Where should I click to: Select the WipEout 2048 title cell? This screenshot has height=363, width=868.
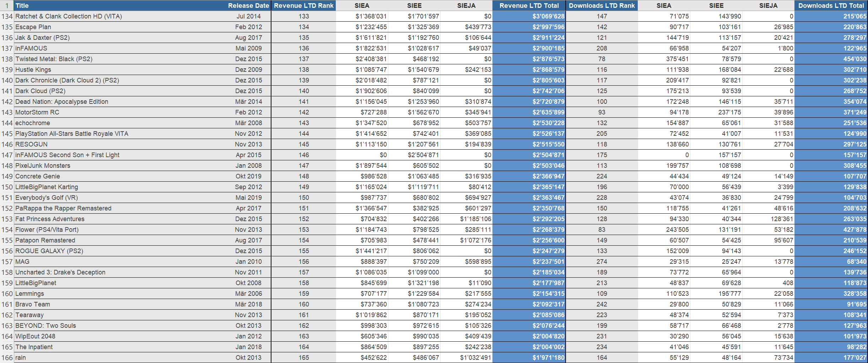pyautogui.click(x=35, y=336)
